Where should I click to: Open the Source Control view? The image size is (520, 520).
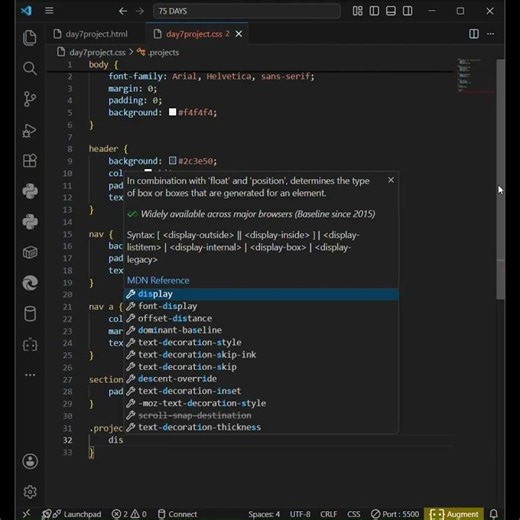30,99
